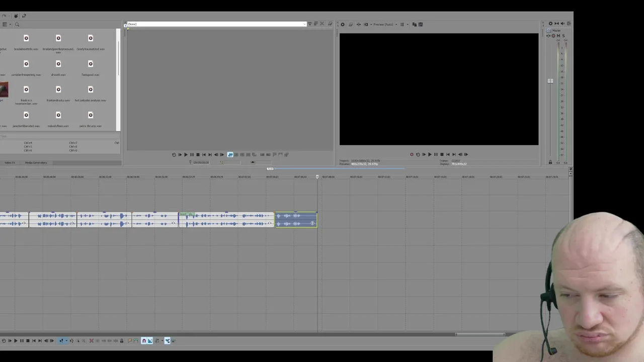Open Mixing Console from Master Bus
The height and width of the screenshot is (362, 644).
point(569,24)
